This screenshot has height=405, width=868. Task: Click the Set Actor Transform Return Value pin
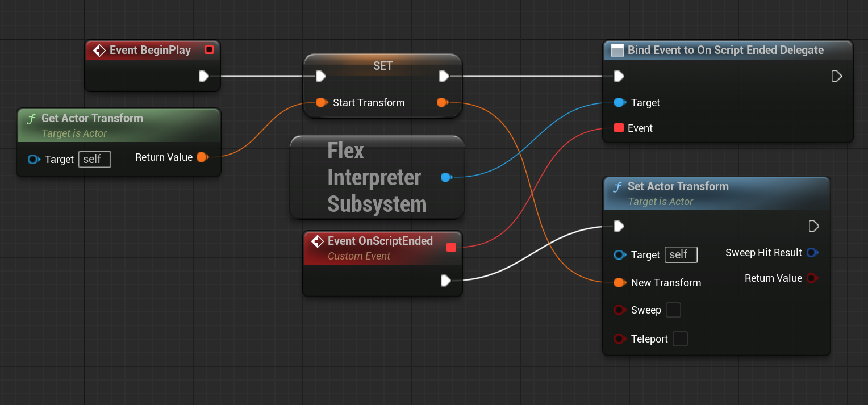point(812,278)
